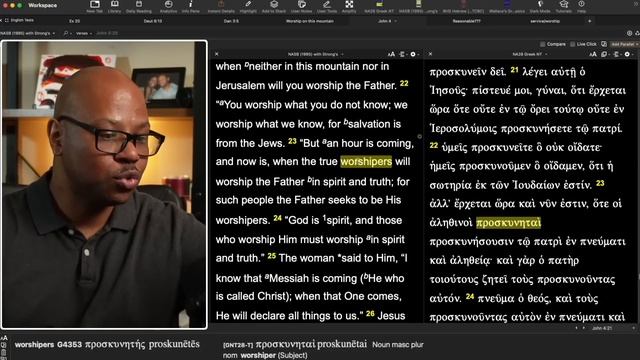640x360 pixels.
Task: Click the search magnifier icon
Action: coord(66,33)
